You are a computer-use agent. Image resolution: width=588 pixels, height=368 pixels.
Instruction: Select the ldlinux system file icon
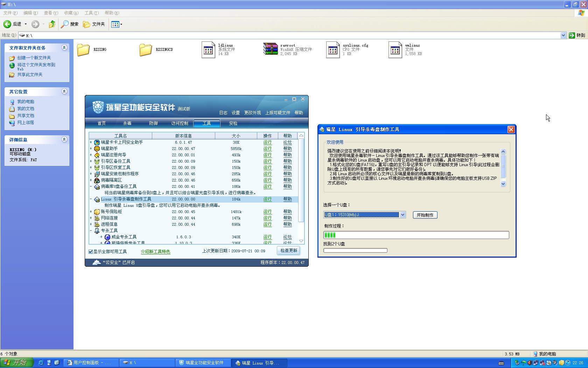pos(208,49)
